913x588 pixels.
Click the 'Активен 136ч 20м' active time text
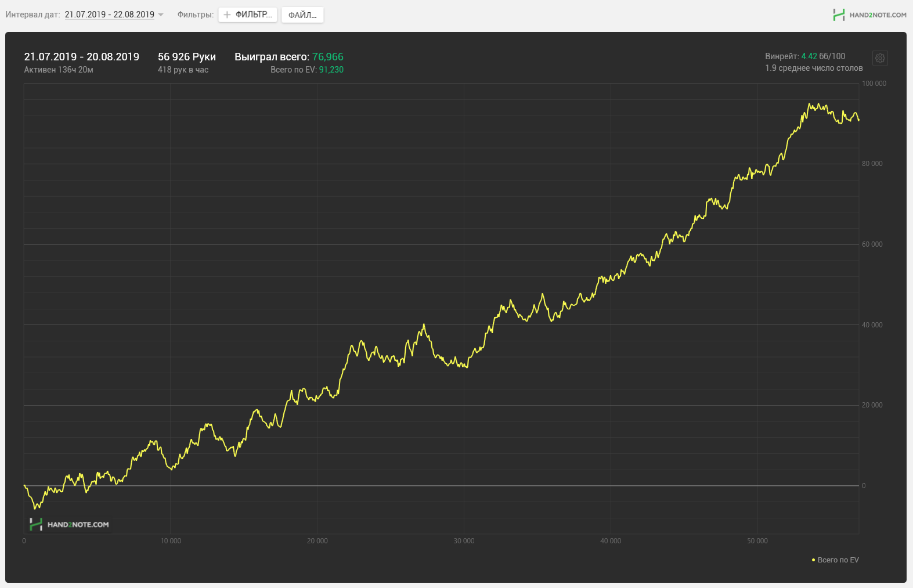(59, 70)
